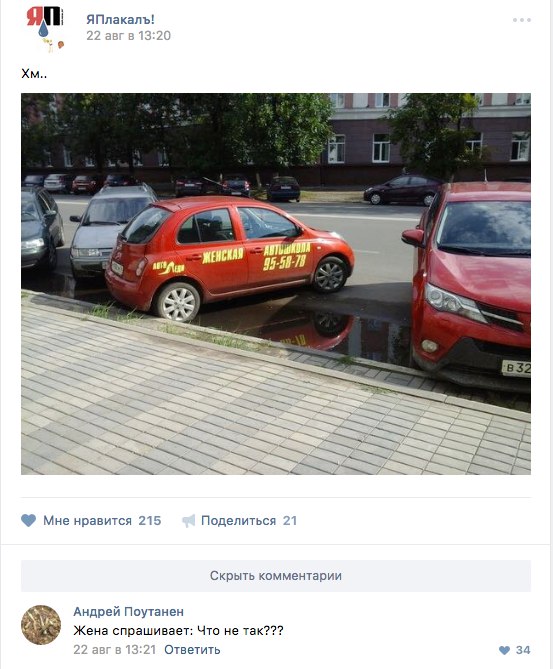The height and width of the screenshot is (669, 553).
Task: Open the post options three-dot menu
Action: tap(521, 20)
